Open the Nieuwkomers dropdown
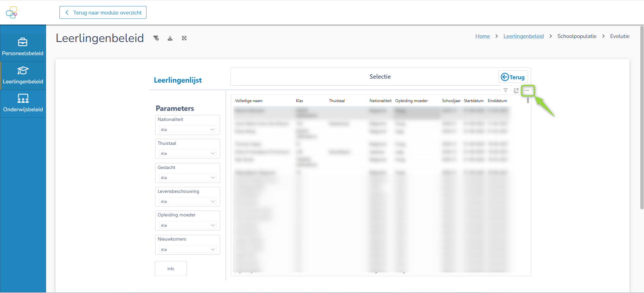644x293 pixels. point(187,250)
